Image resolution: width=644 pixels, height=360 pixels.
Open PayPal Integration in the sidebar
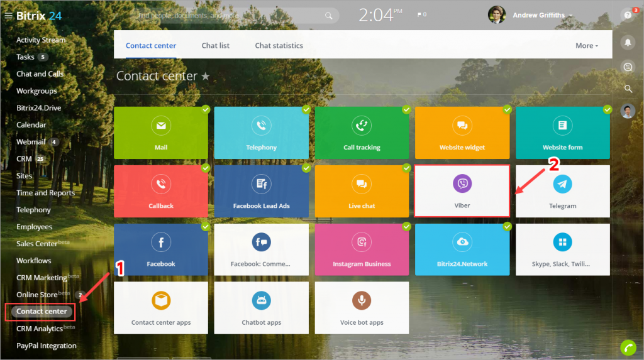(47, 346)
